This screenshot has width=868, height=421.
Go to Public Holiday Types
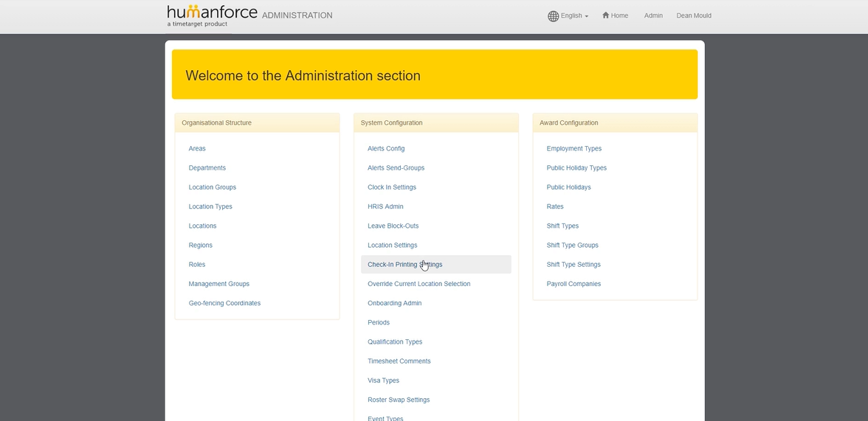coord(576,167)
